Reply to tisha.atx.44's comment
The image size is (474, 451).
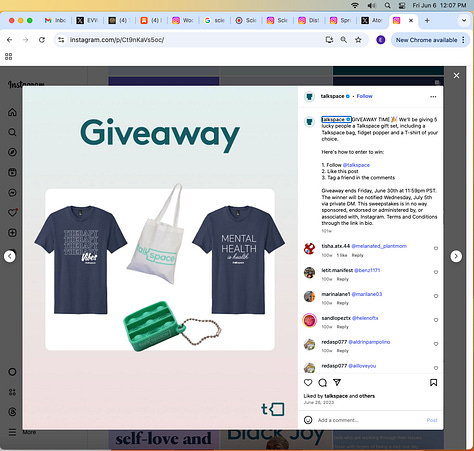coord(357,255)
